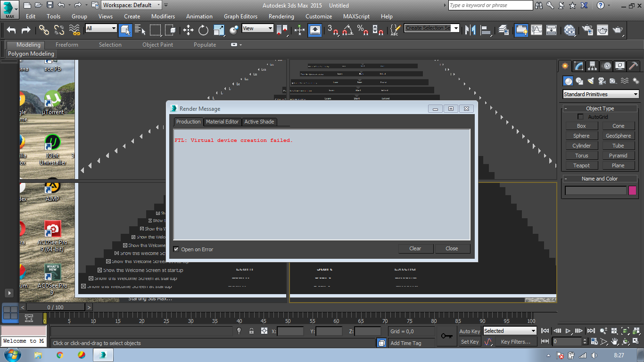Click the Set Keys large key icon
This screenshot has width=644, height=362.
click(447, 336)
